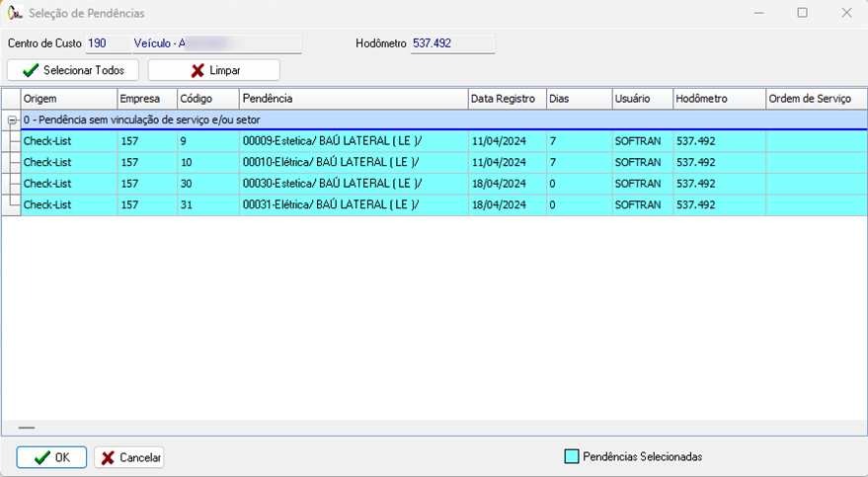Click the 18/04/2024 date in row 00030
868x477 pixels.
coord(507,183)
